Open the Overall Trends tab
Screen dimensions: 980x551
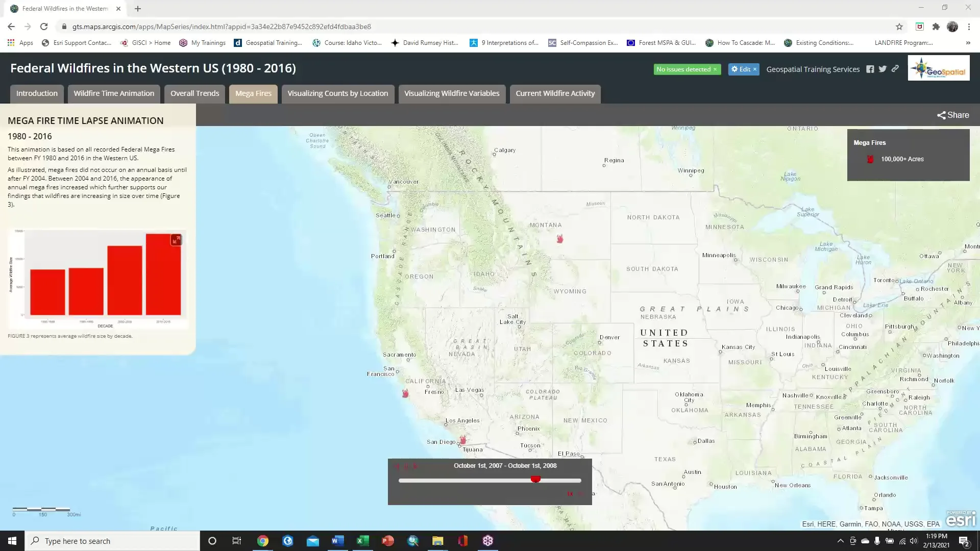(194, 93)
